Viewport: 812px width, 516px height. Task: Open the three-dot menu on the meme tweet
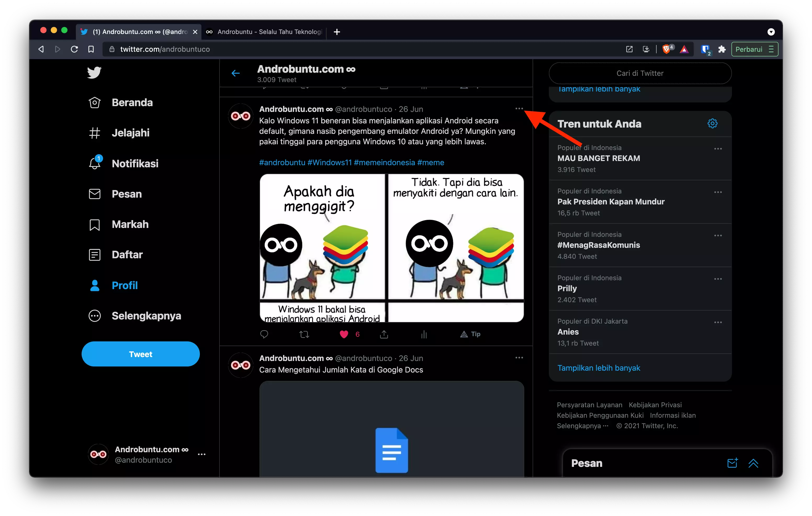pyautogui.click(x=519, y=108)
